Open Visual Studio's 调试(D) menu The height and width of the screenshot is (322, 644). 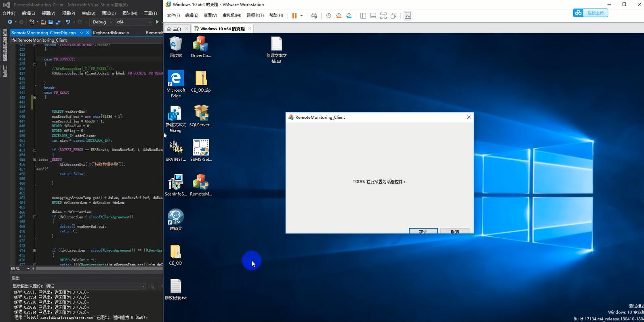(109, 13)
